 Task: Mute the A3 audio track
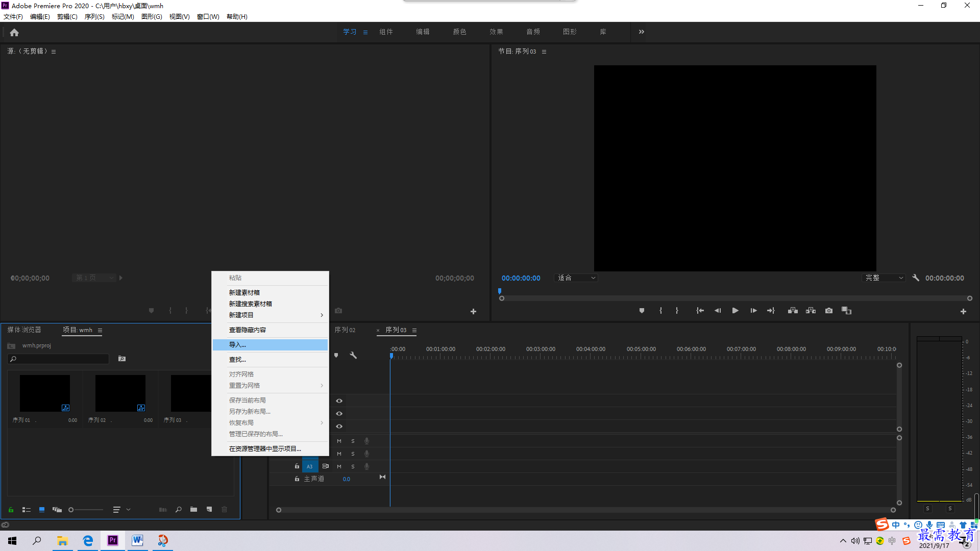(x=339, y=466)
